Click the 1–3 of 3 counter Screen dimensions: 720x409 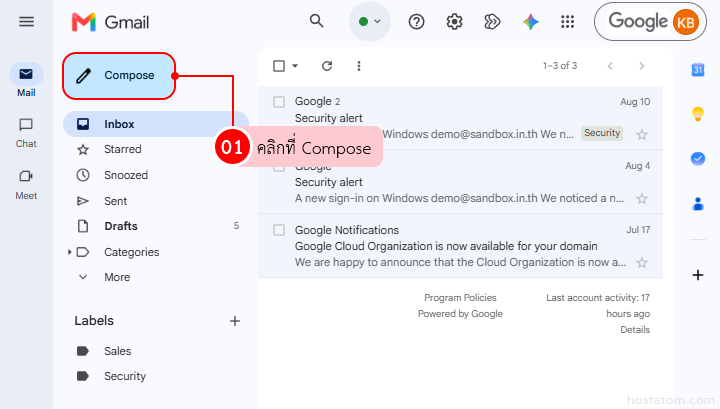pyautogui.click(x=560, y=66)
